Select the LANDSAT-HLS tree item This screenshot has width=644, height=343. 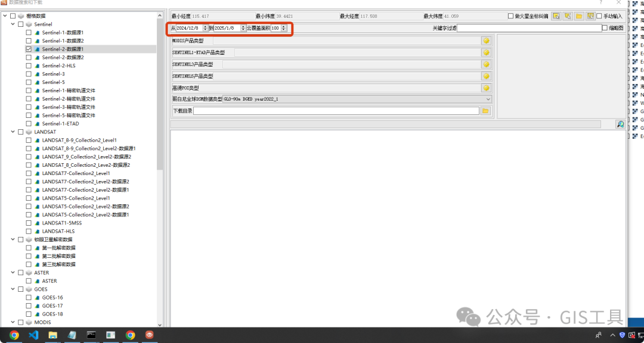58,231
